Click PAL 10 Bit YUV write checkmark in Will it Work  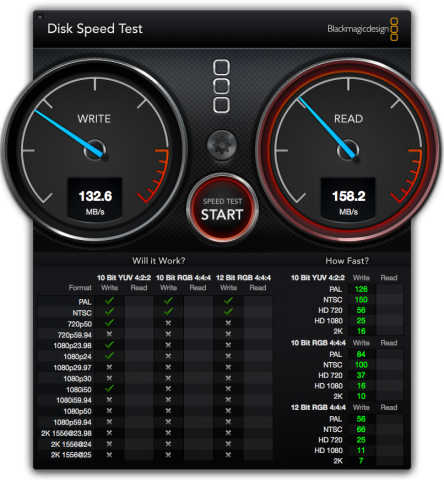coord(109,301)
